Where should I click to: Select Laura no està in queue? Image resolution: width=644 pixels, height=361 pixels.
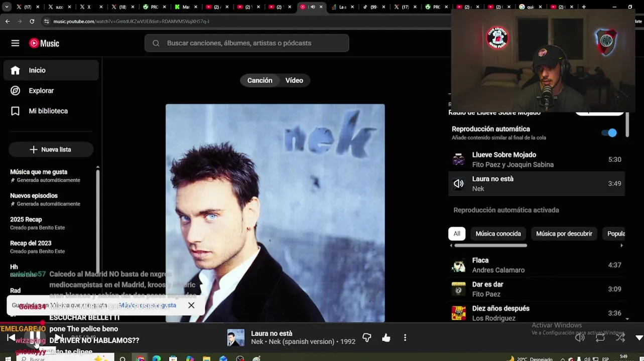[x=536, y=184]
